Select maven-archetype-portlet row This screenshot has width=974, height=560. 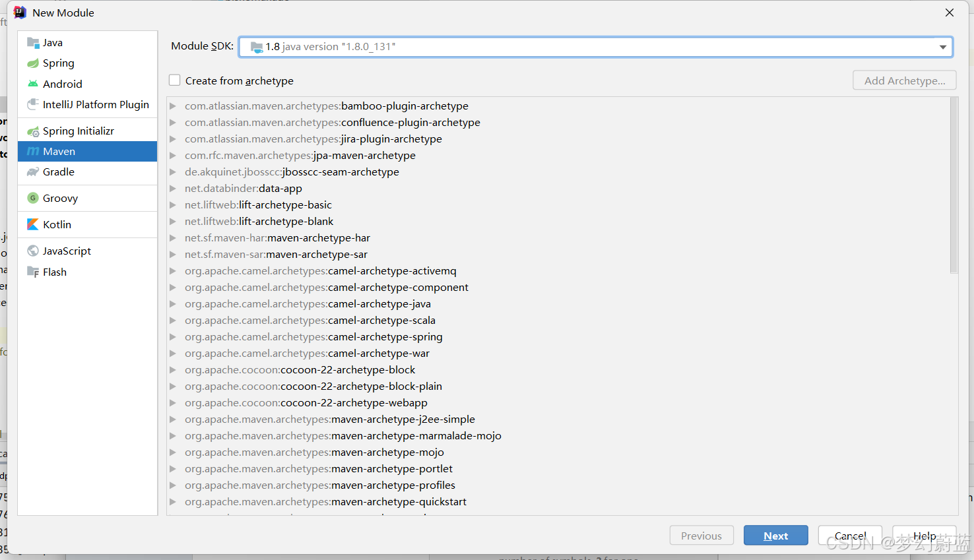[x=558, y=469]
